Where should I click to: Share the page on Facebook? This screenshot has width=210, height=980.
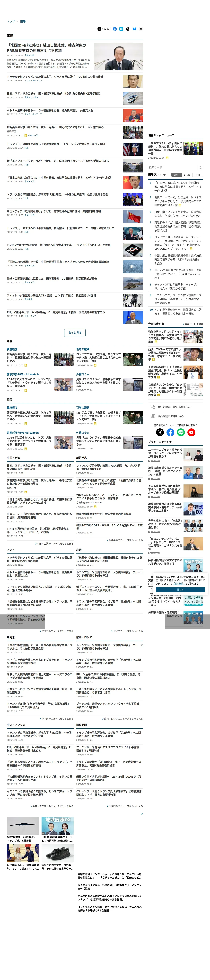115,29
